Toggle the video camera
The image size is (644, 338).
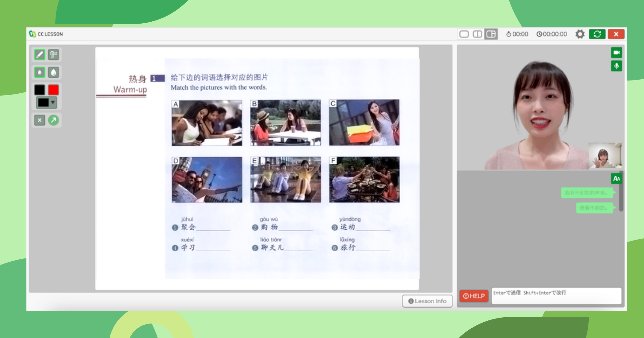click(616, 53)
